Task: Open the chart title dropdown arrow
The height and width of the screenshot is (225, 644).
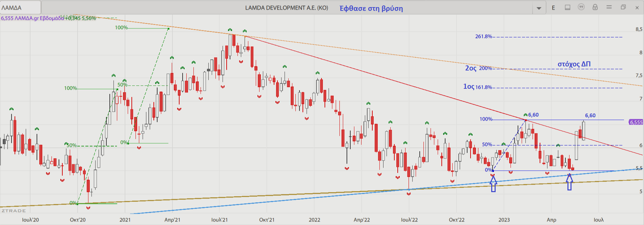Action: tap(539, 8)
